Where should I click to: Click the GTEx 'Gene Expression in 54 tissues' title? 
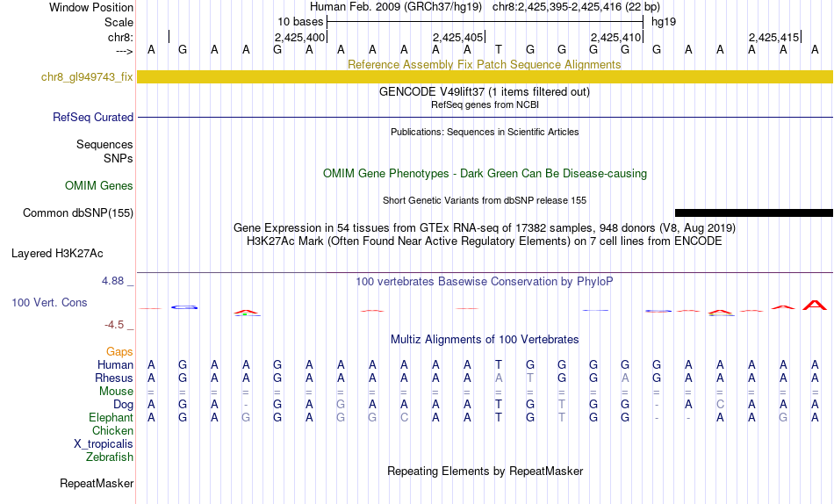pos(485,227)
